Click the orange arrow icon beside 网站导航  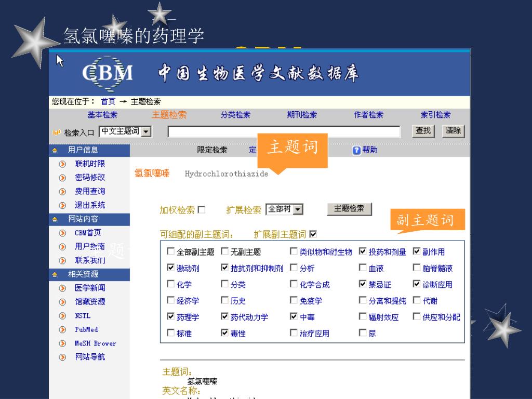[x=62, y=357]
